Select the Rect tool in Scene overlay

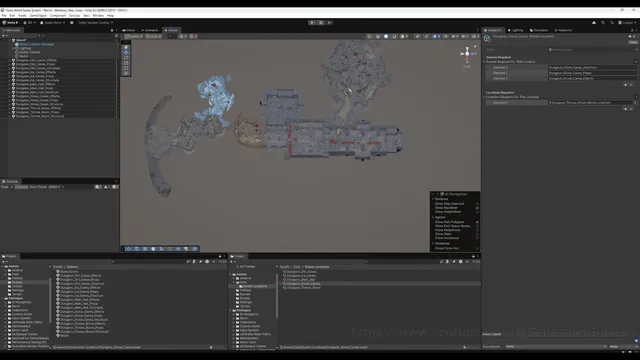pyautogui.click(x=126, y=68)
